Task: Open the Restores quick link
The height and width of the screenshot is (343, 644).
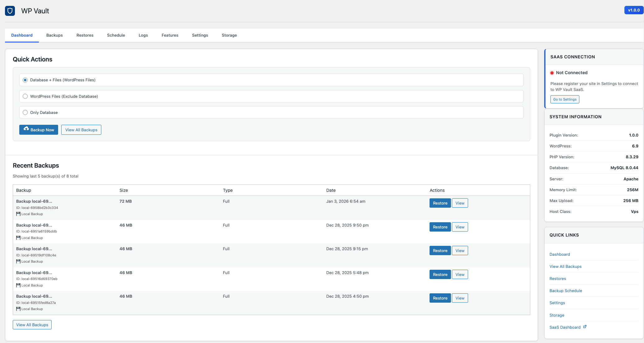Action: (558, 278)
